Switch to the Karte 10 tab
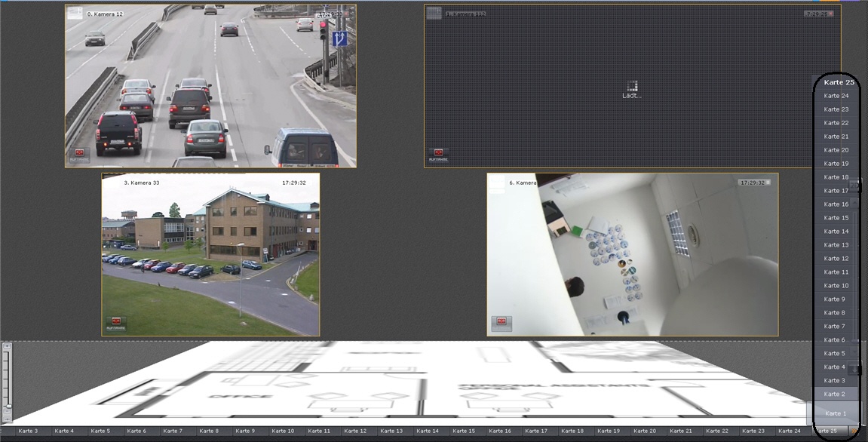This screenshot has width=868, height=442. 283,431
